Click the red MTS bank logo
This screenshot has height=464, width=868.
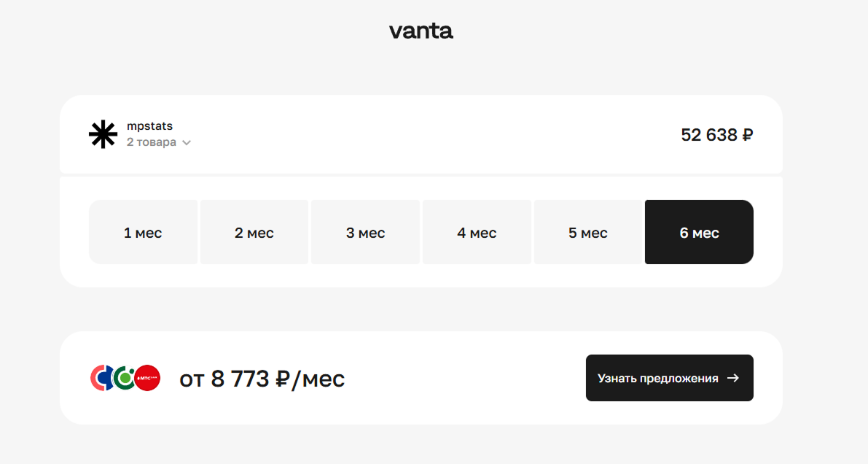(x=147, y=378)
